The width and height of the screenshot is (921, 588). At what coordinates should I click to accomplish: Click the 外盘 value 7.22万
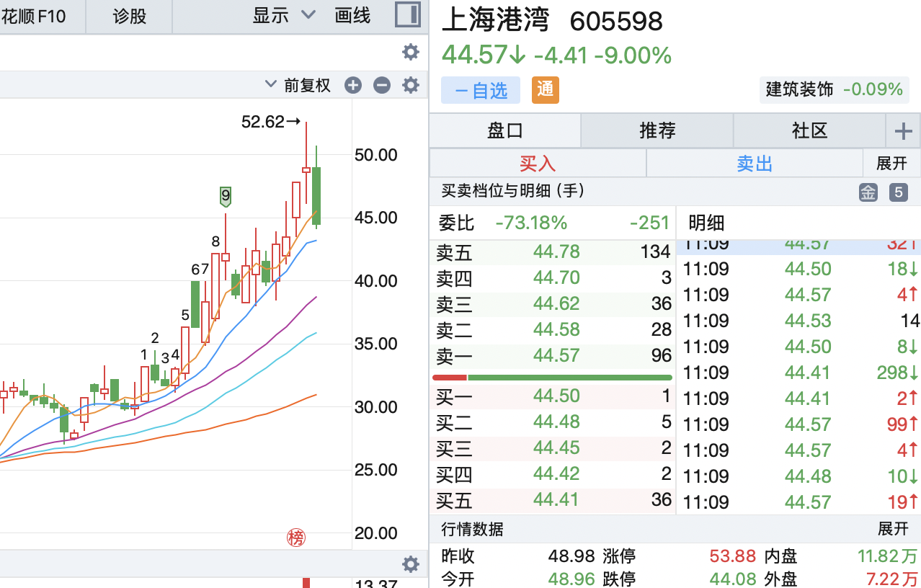pyautogui.click(x=892, y=579)
